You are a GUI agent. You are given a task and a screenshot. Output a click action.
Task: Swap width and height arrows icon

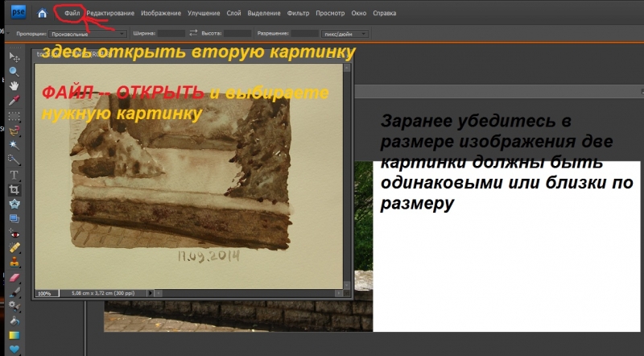192,33
